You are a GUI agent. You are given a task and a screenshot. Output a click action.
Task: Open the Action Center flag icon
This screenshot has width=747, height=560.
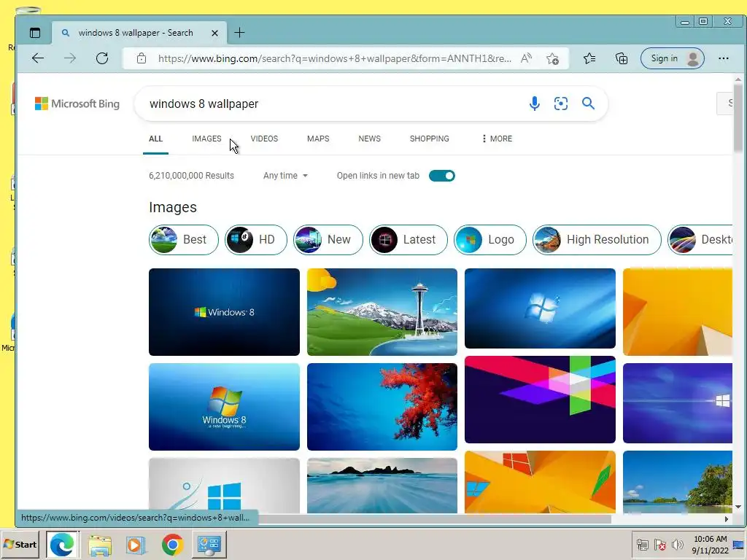point(659,545)
